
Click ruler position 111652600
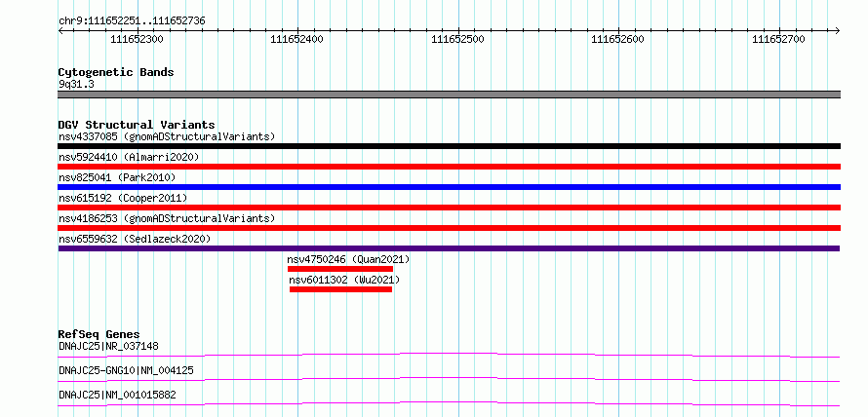pyautogui.click(x=618, y=39)
